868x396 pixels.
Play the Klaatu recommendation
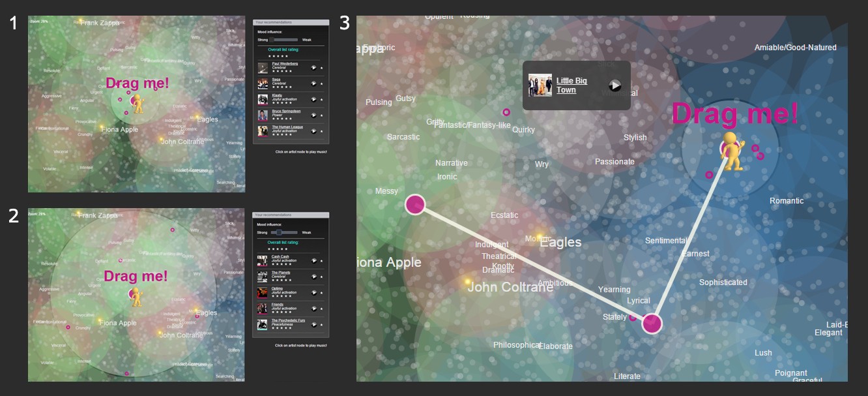[313, 100]
